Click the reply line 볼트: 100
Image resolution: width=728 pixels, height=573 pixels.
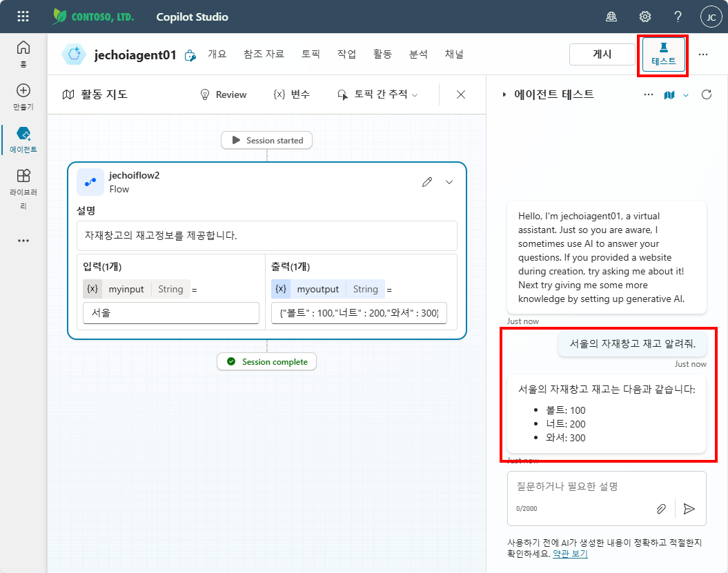tap(566, 410)
